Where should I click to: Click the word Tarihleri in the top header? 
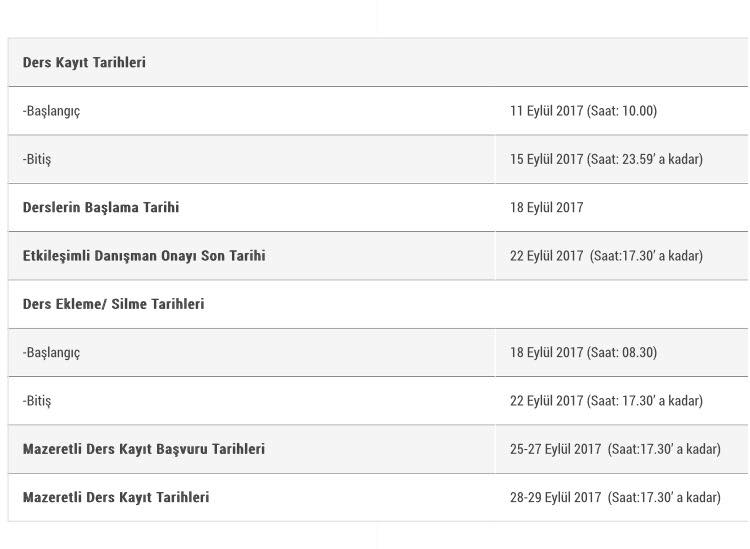coord(119,62)
